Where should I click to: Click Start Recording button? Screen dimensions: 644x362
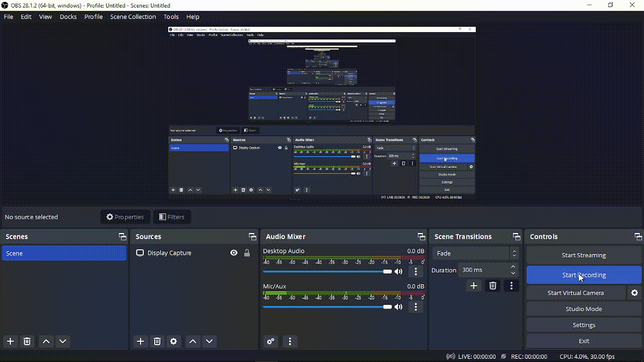click(x=584, y=275)
